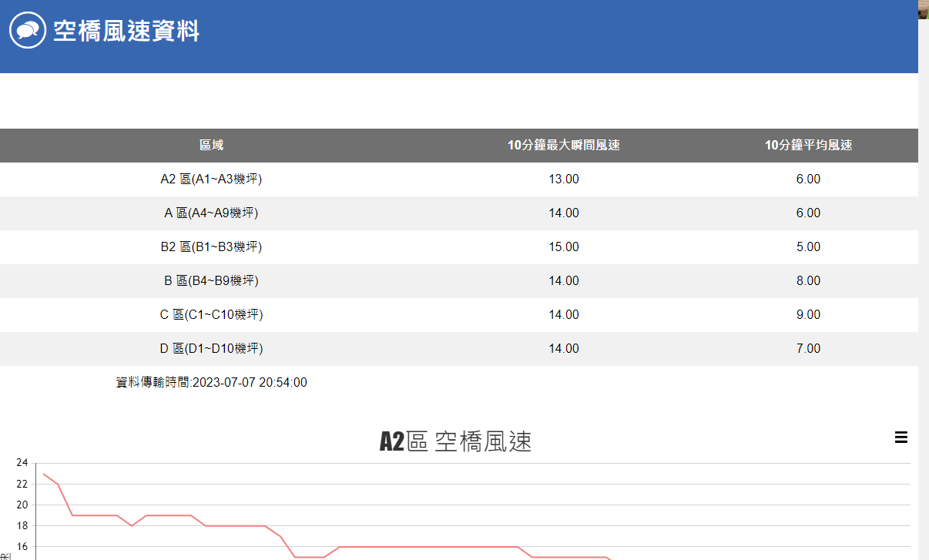
Task: Click the 16 y-axis label on chart
Action: click(22, 546)
